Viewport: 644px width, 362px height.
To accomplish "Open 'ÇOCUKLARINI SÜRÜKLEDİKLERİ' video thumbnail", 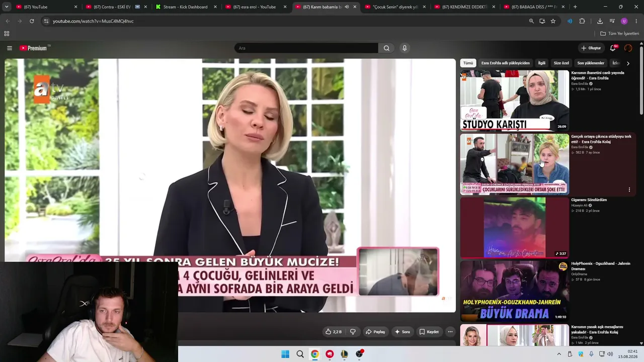I will click(514, 164).
